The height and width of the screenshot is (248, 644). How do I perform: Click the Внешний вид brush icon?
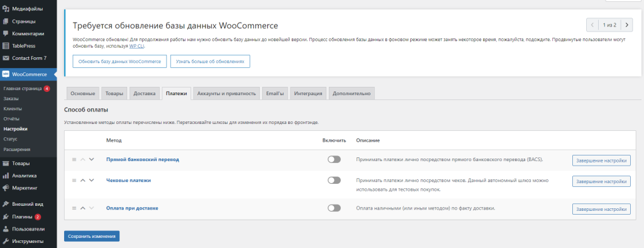tap(6, 204)
